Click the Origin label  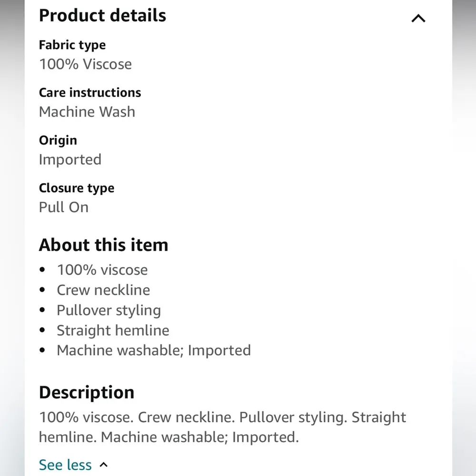58,140
